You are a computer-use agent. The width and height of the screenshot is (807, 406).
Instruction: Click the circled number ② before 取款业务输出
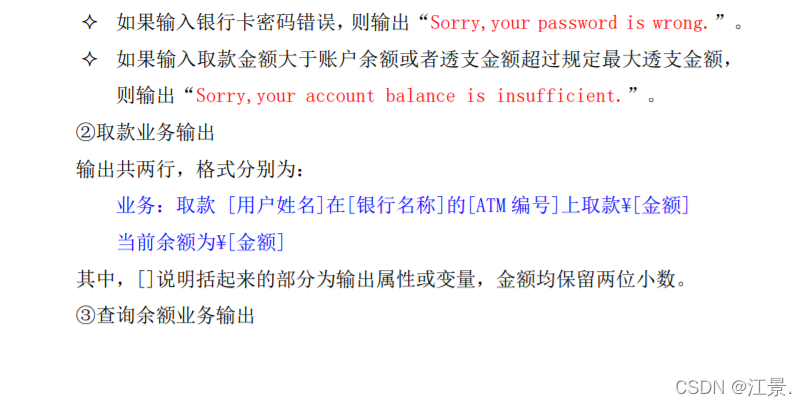tap(85, 133)
